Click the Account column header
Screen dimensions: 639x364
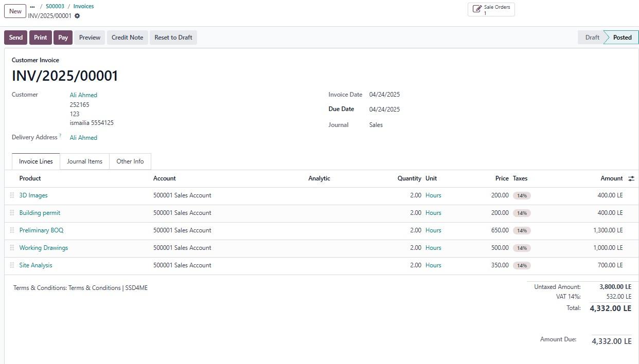[x=164, y=178]
